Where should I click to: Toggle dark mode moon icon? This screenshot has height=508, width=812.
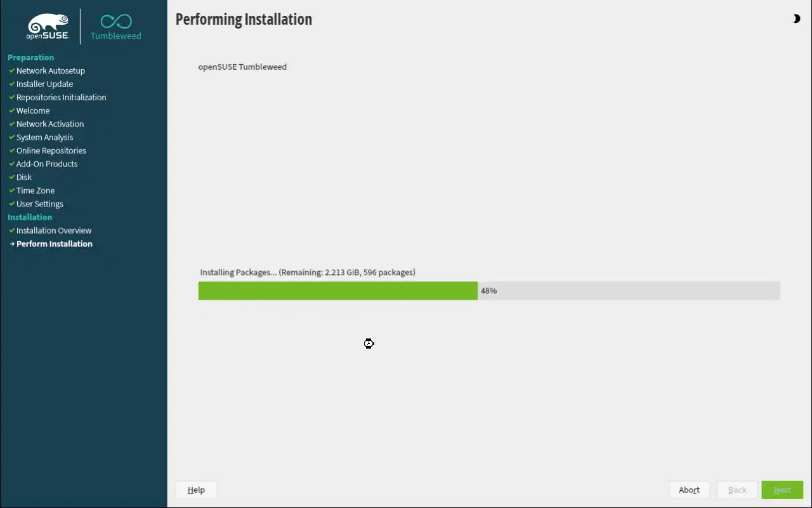(797, 19)
